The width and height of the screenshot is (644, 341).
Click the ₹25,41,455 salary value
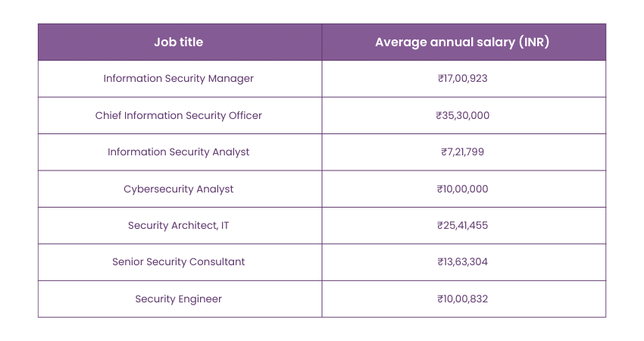click(x=462, y=225)
